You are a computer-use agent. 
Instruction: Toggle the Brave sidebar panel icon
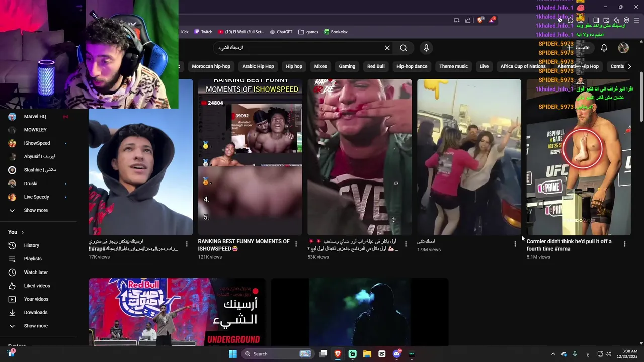coord(596,20)
